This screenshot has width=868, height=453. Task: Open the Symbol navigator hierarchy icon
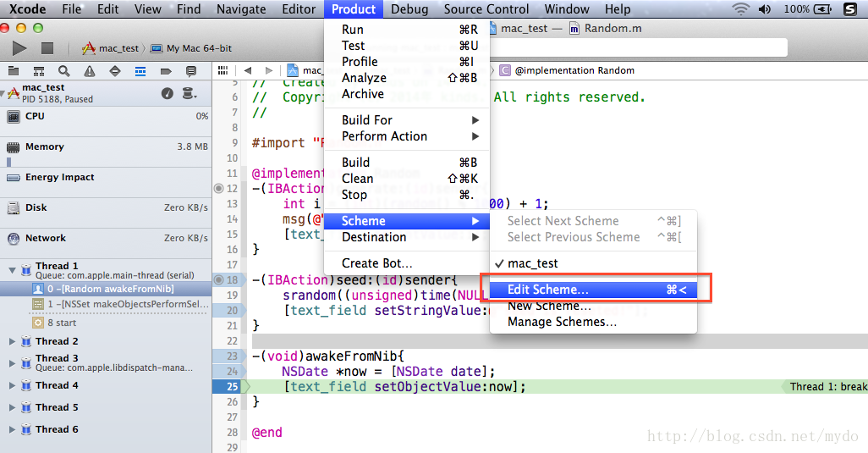(x=39, y=71)
